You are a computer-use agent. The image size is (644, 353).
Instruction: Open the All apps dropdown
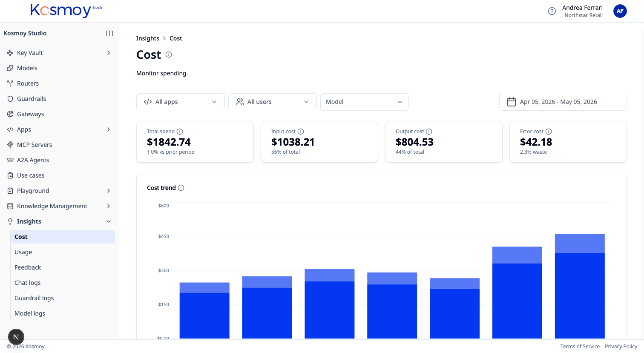click(181, 102)
